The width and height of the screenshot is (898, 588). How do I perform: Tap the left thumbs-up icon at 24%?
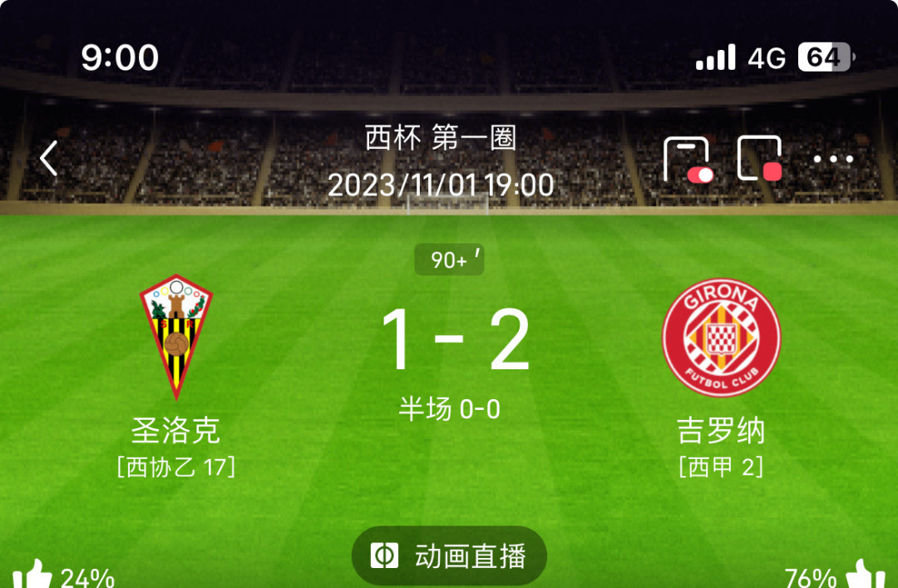coord(32,574)
